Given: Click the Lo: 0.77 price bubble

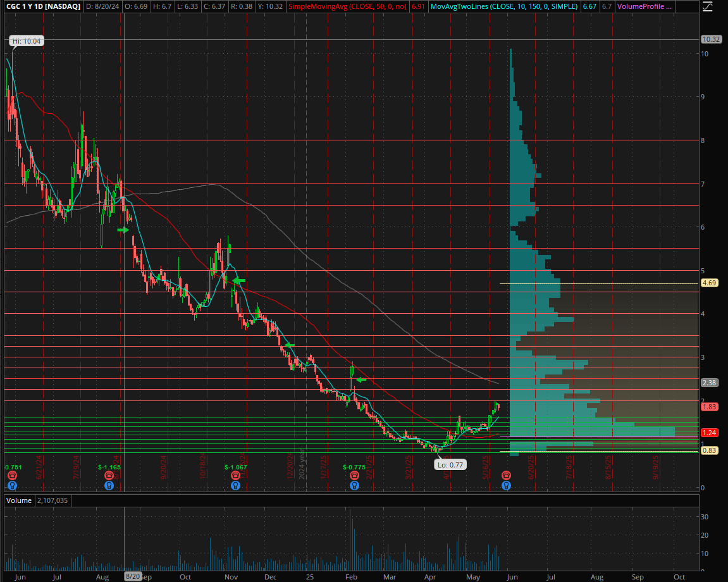Looking at the screenshot, I should click(x=450, y=465).
